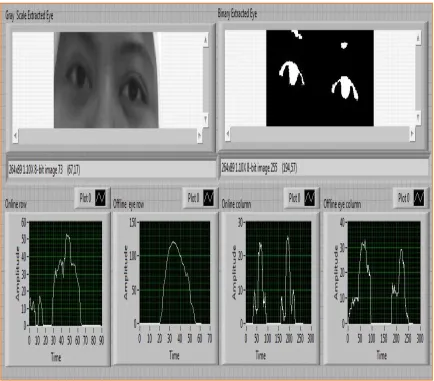Select the Online column graph plot area

278,273
